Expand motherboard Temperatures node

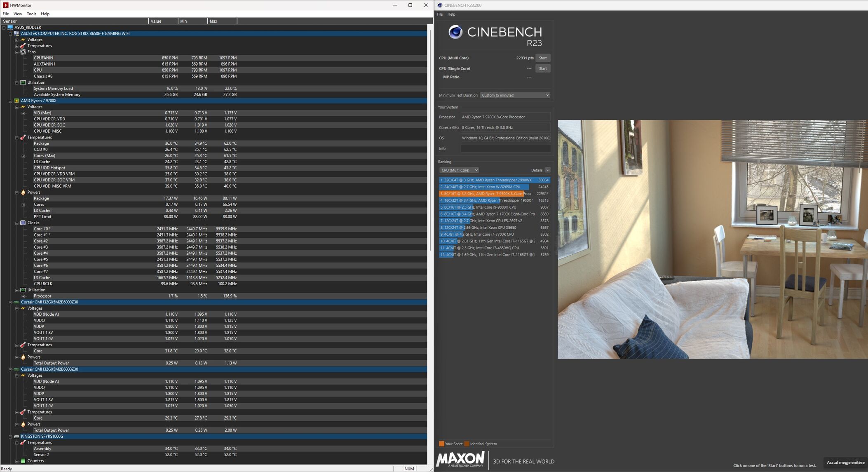(17, 46)
